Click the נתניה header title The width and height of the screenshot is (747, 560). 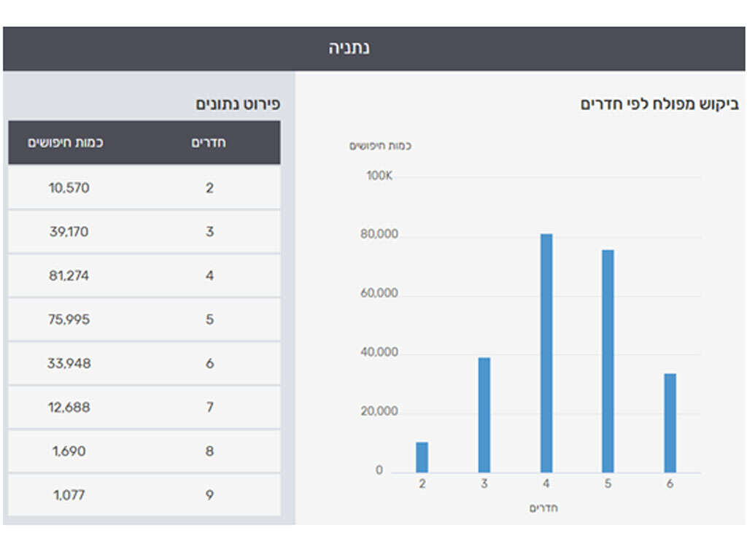[x=349, y=49]
